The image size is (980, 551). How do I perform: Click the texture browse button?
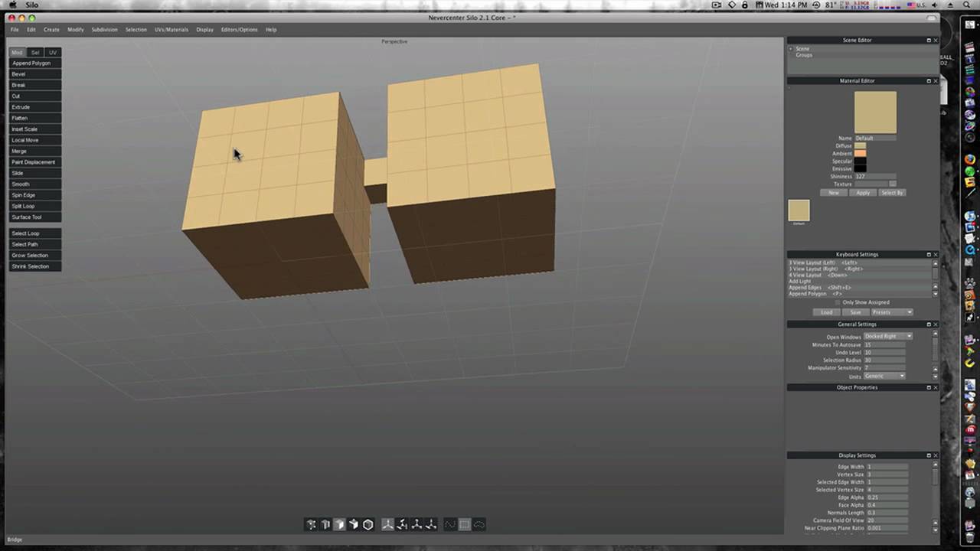pyautogui.click(x=893, y=184)
